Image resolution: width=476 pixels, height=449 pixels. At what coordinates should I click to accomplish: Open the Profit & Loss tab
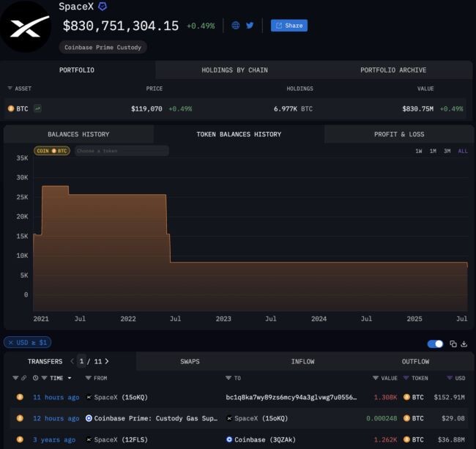(399, 134)
